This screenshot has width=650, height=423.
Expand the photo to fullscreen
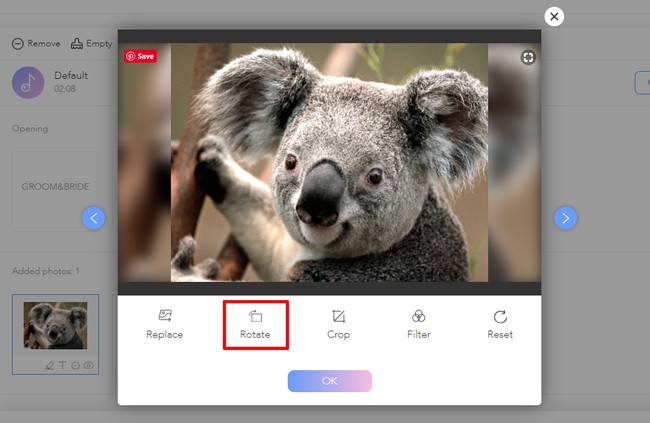528,57
